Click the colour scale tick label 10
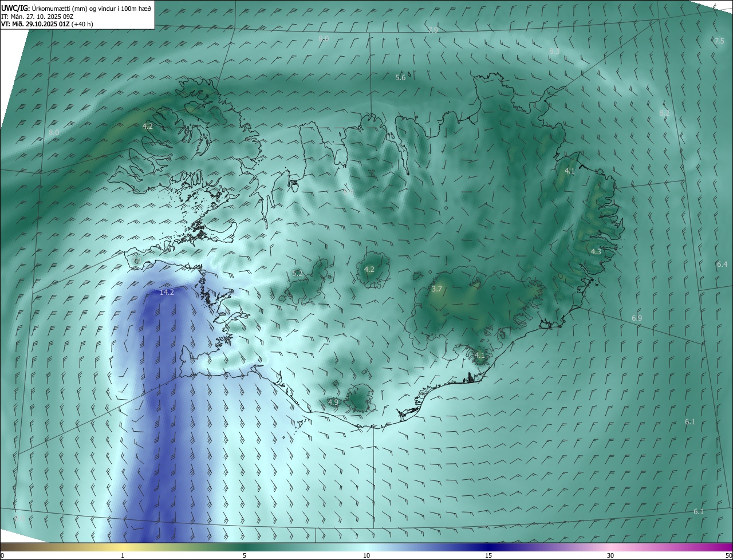This screenshot has width=733, height=560. 366,556
